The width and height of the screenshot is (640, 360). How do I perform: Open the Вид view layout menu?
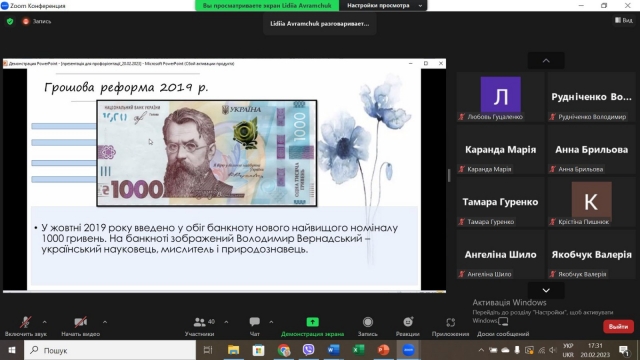coord(624,20)
